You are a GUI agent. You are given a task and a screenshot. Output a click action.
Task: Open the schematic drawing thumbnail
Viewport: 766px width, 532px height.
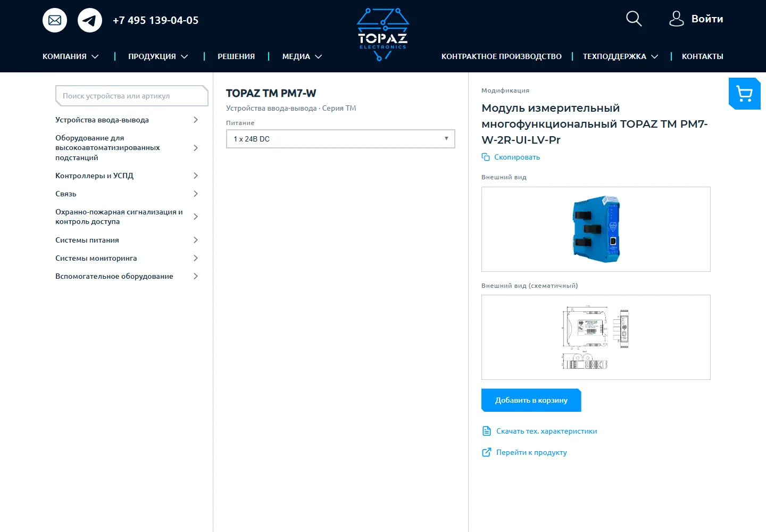596,337
